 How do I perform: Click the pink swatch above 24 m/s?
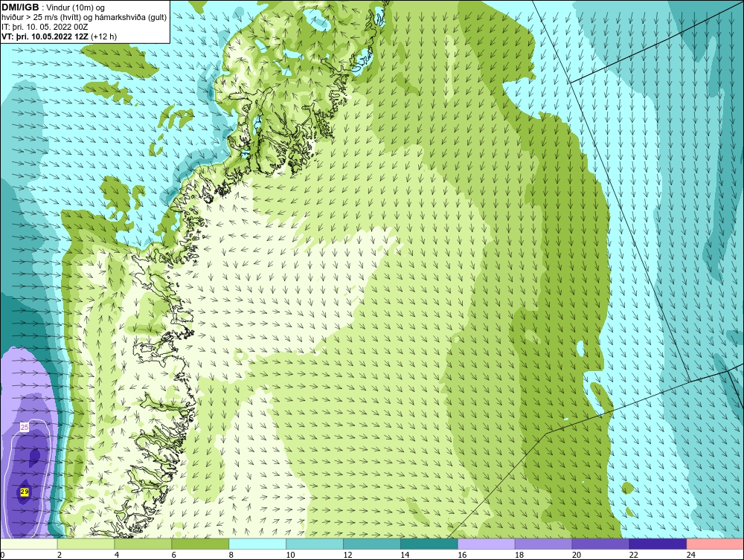[x=715, y=544]
